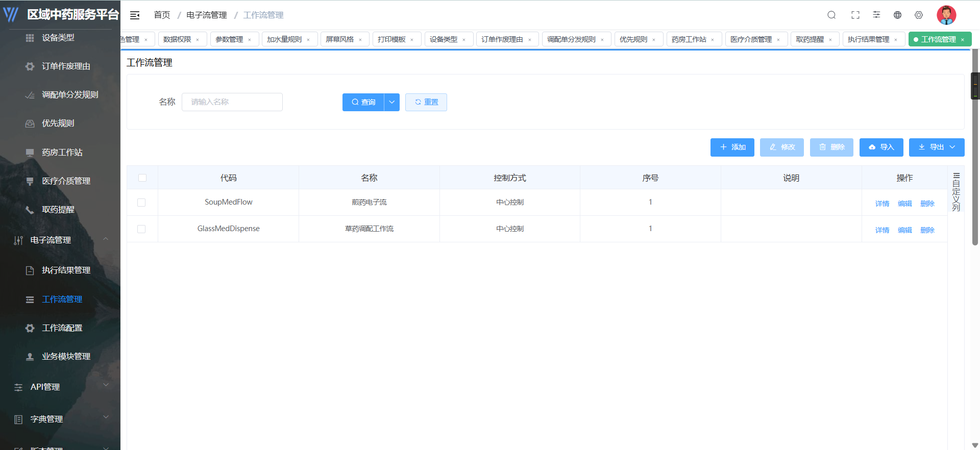Click the 设备类型 sidebar icon
Screen dimensions: 980x450
(x=30, y=38)
